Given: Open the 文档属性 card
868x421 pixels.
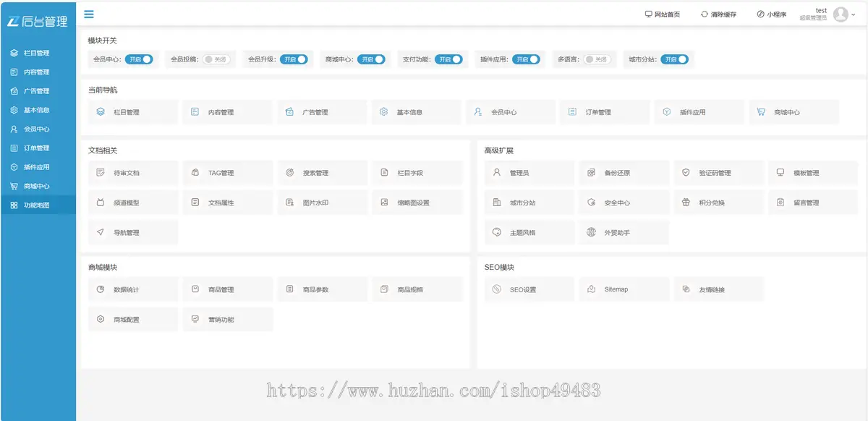Looking at the screenshot, I should [x=228, y=203].
